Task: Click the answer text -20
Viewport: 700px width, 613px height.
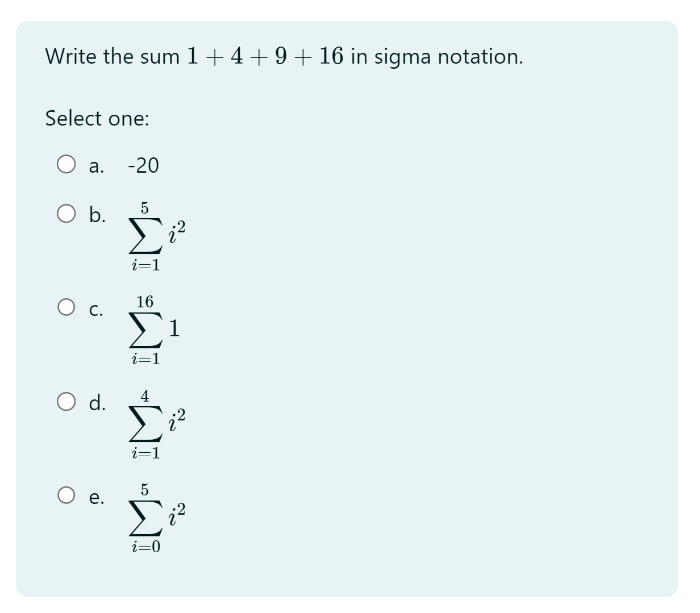Action: [x=143, y=166]
